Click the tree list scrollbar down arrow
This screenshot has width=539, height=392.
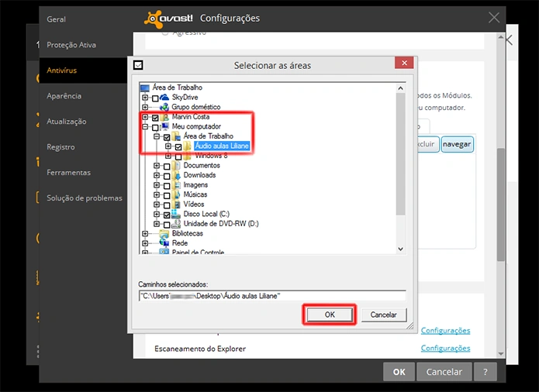pyautogui.click(x=400, y=249)
